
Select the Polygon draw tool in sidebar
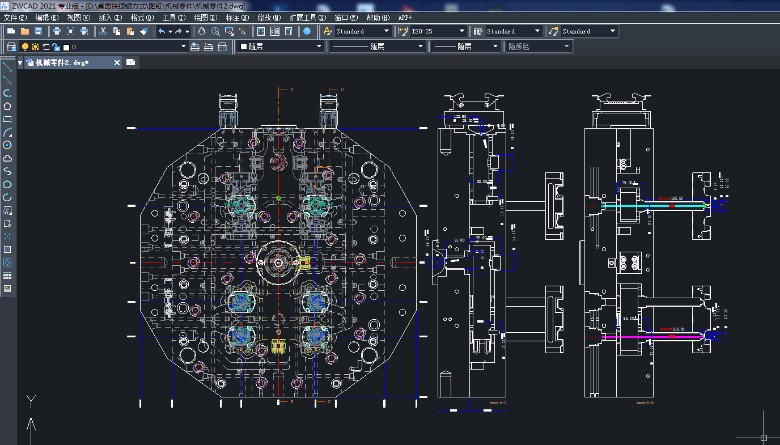[7, 105]
